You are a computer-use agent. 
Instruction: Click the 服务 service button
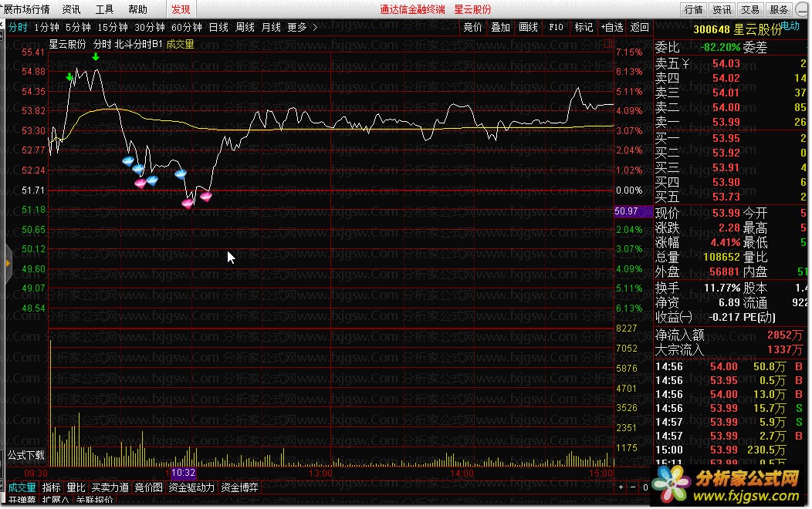(x=778, y=9)
